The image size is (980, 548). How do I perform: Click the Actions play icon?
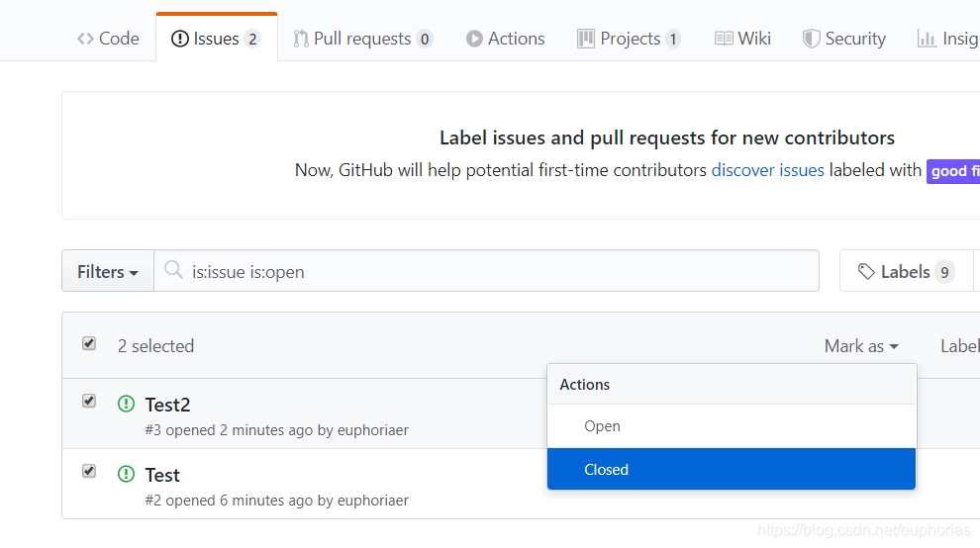(474, 39)
